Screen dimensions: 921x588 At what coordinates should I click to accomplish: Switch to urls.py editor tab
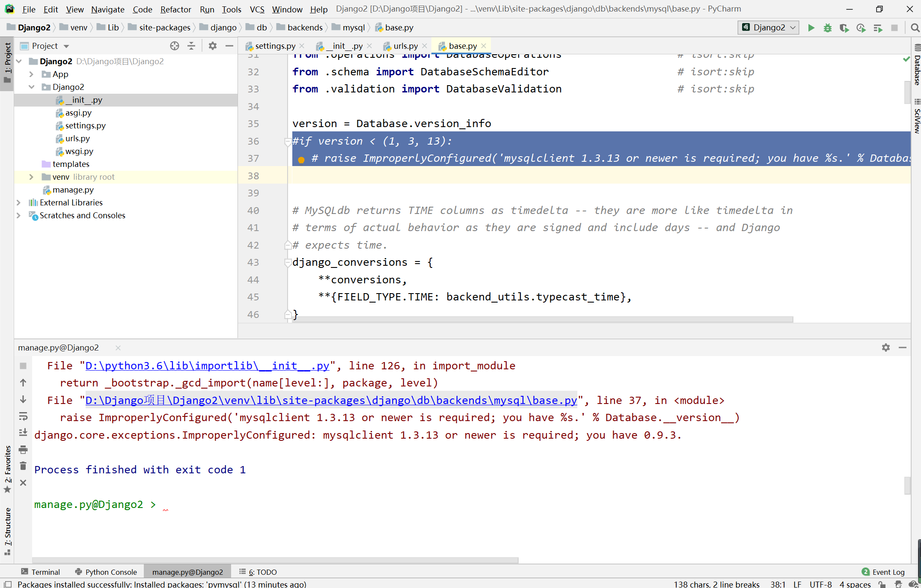pyautogui.click(x=405, y=46)
